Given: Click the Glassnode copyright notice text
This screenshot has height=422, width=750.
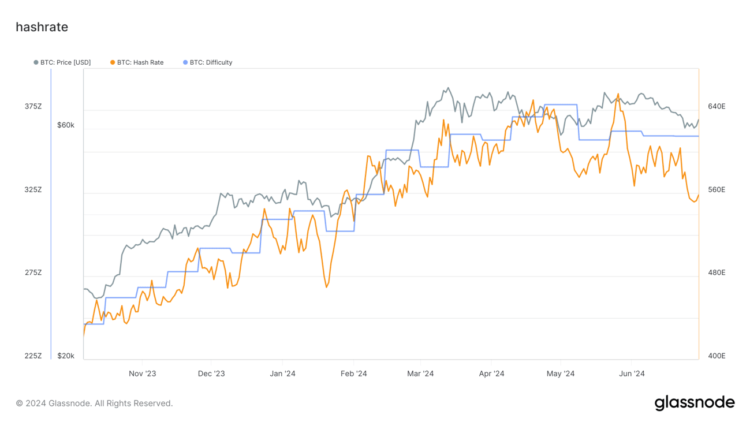Looking at the screenshot, I should [x=94, y=403].
